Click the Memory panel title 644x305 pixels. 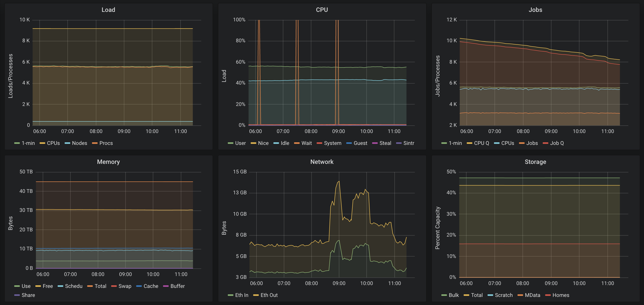pos(108,162)
